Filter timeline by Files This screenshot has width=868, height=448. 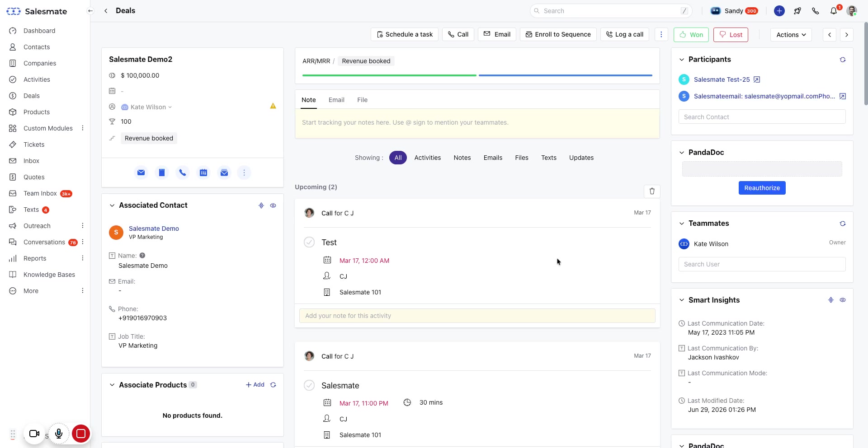(x=522, y=158)
